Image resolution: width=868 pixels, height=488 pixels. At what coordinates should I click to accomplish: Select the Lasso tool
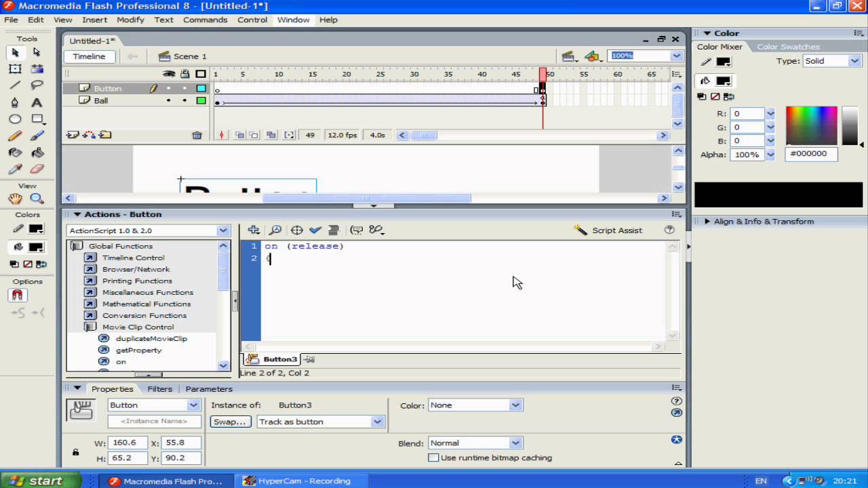pyautogui.click(x=37, y=85)
